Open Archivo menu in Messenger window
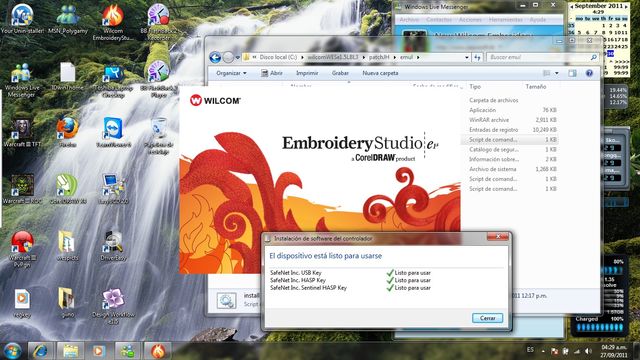Screen dimensions: 640x360 click(409, 20)
